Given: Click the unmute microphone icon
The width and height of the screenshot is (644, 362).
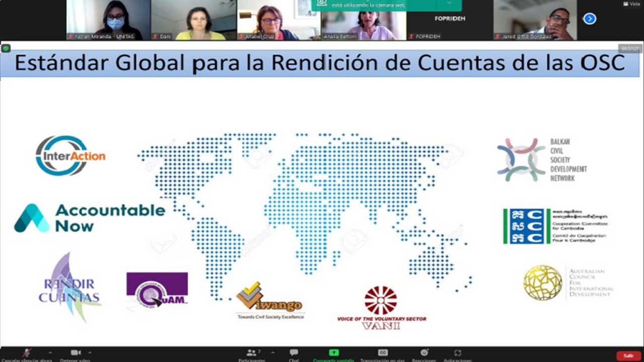Looking at the screenshot, I should tap(26, 352).
